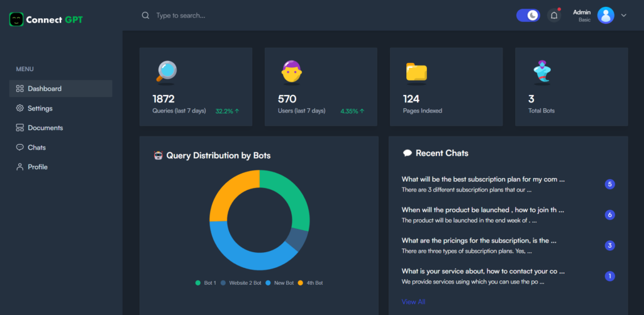Click the 1872 queries count
Image resolution: width=644 pixels, height=315 pixels.
click(x=164, y=99)
